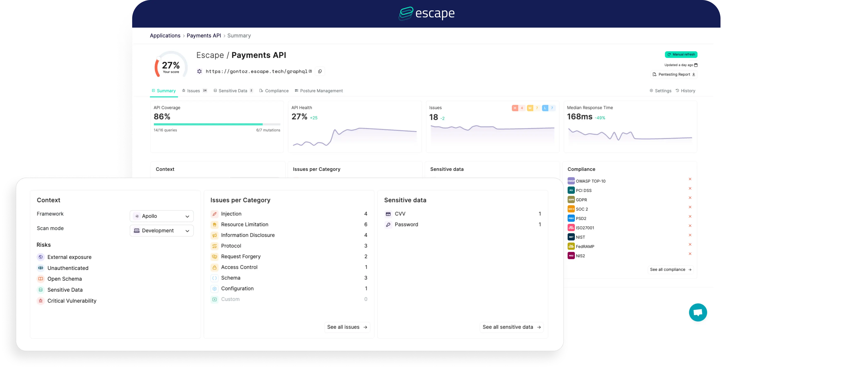Remove PCI DSS from the compliance list
868x369 pixels.
coord(690,188)
